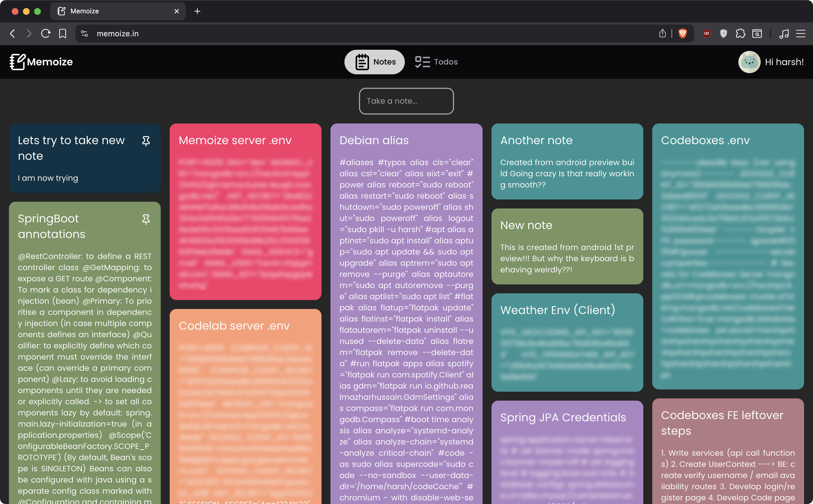
Task: Open the user avatar profile picture
Action: coord(749,62)
